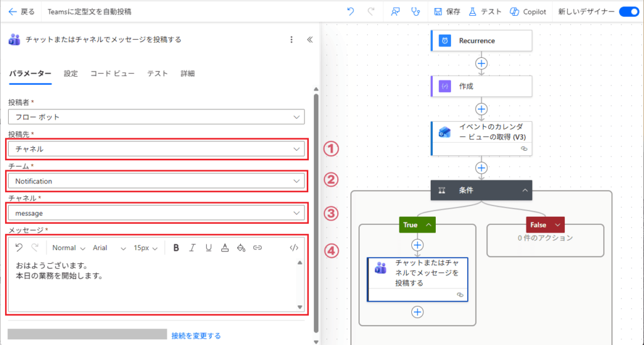Save the flow with 保存
This screenshot has height=345, width=644.
(x=447, y=11)
